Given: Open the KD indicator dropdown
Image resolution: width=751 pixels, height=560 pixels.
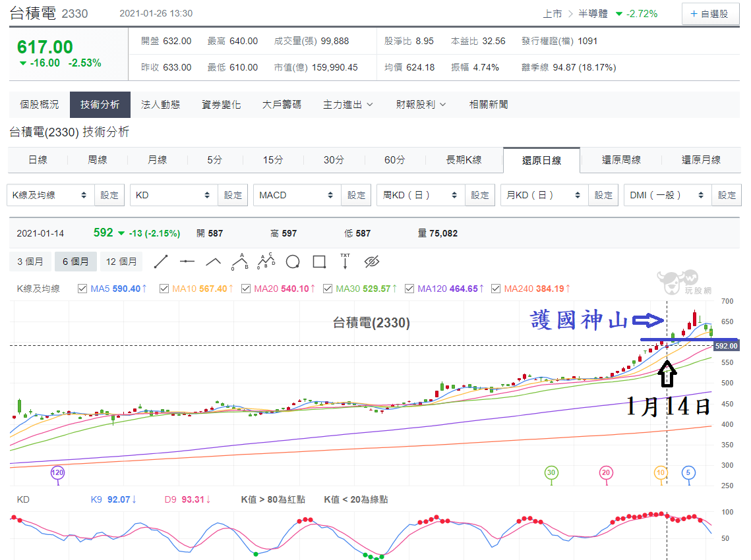Looking at the screenshot, I should click(174, 195).
